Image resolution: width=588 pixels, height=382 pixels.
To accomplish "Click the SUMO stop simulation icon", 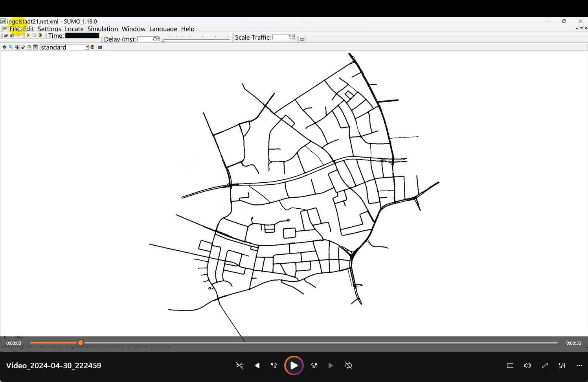I will pos(34,35).
